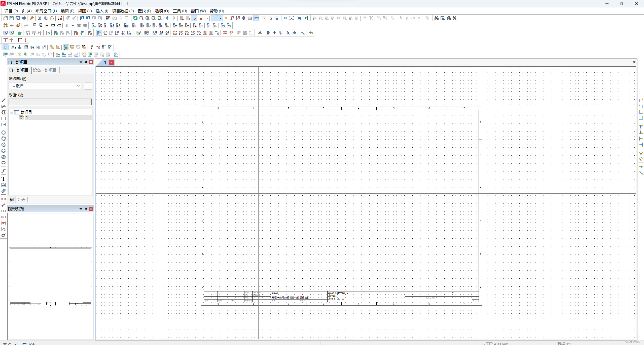Select the circle drawing tool
The height and width of the screenshot is (345, 644).
click(4, 133)
